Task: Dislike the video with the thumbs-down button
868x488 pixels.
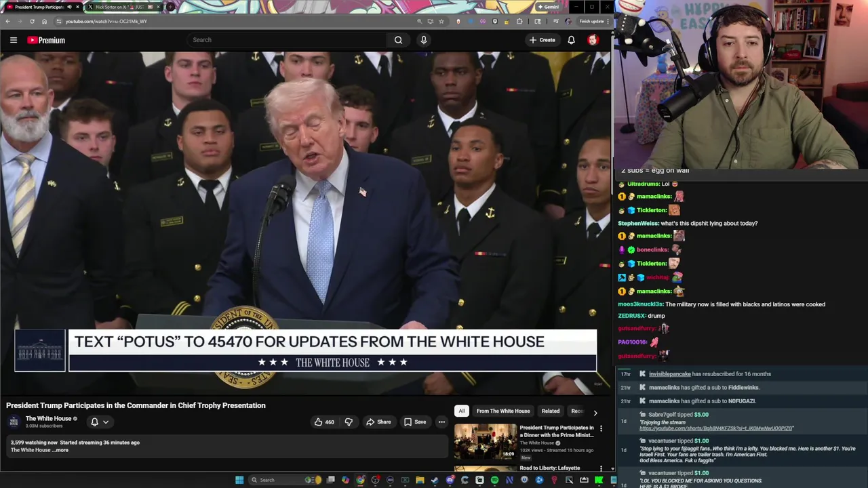Action: coord(349,422)
